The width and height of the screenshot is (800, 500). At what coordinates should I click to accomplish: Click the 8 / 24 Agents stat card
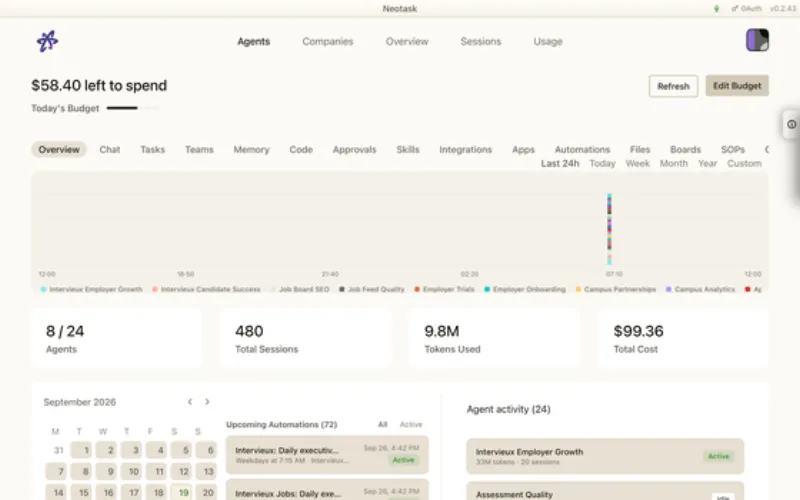(117, 338)
